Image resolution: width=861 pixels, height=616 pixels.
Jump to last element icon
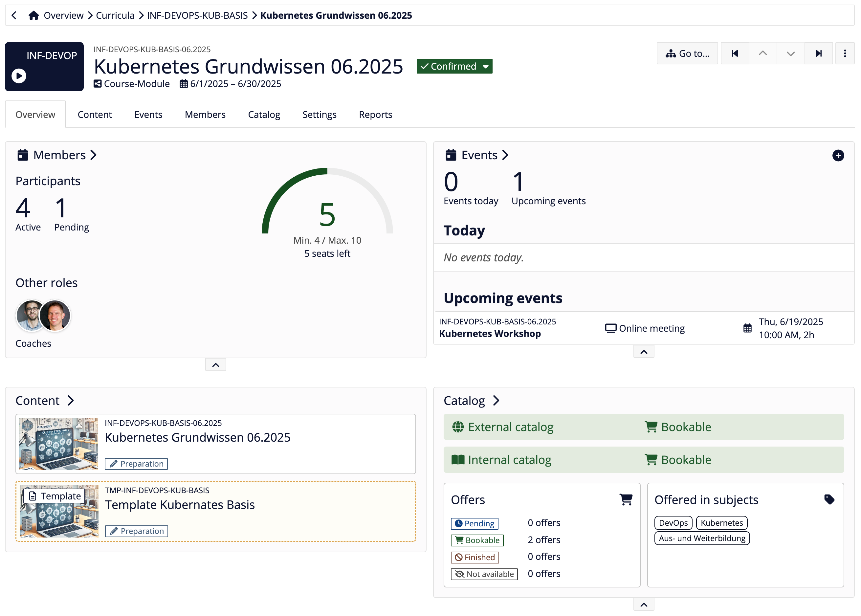click(x=818, y=54)
